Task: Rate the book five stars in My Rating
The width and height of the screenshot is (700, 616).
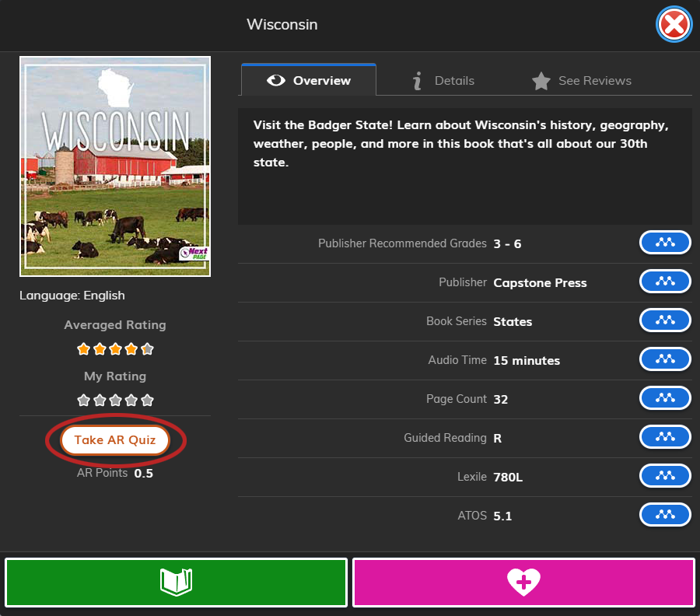Action: [x=148, y=401]
